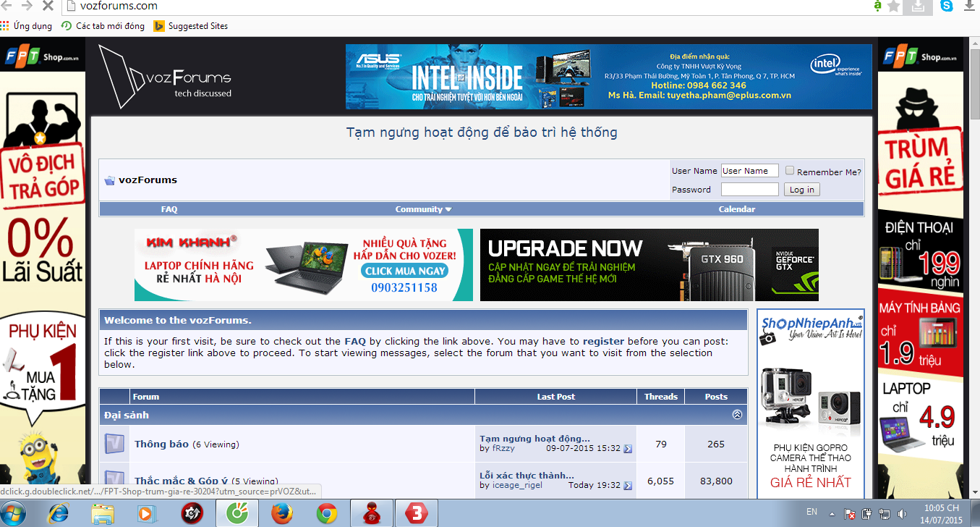
Task: Open the dark round gear-like taskbar app
Action: click(x=192, y=513)
